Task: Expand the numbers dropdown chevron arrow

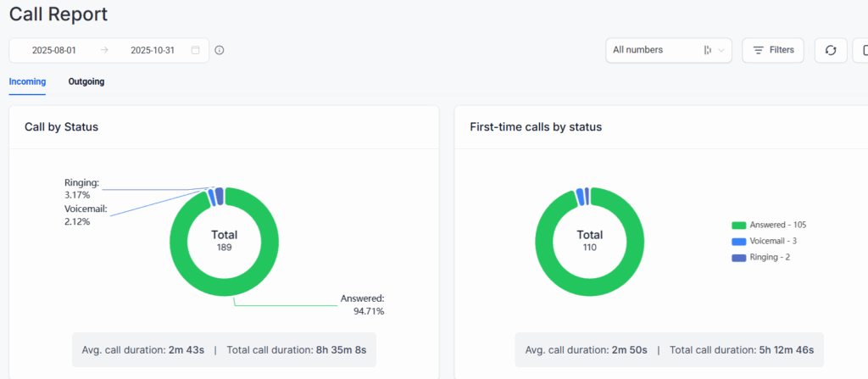Action: [x=722, y=50]
